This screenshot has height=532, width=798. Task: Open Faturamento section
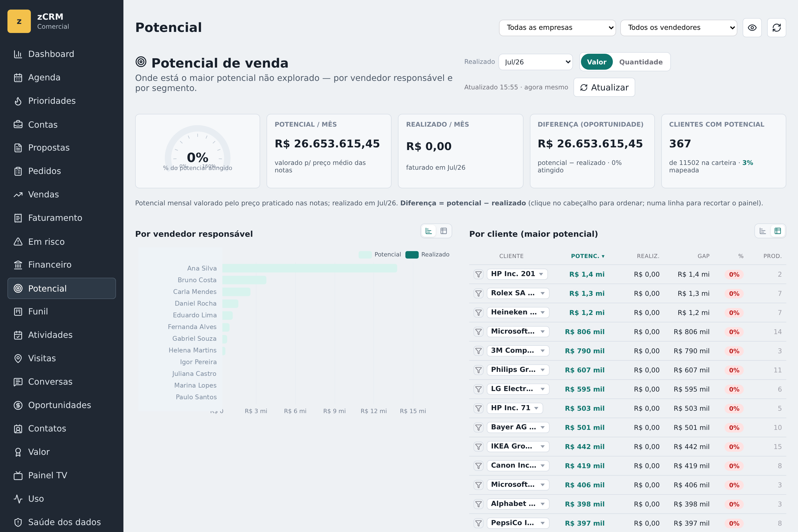pos(61,218)
